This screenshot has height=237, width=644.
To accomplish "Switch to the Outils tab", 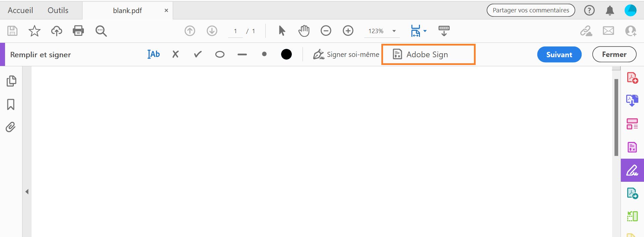I will tap(58, 10).
